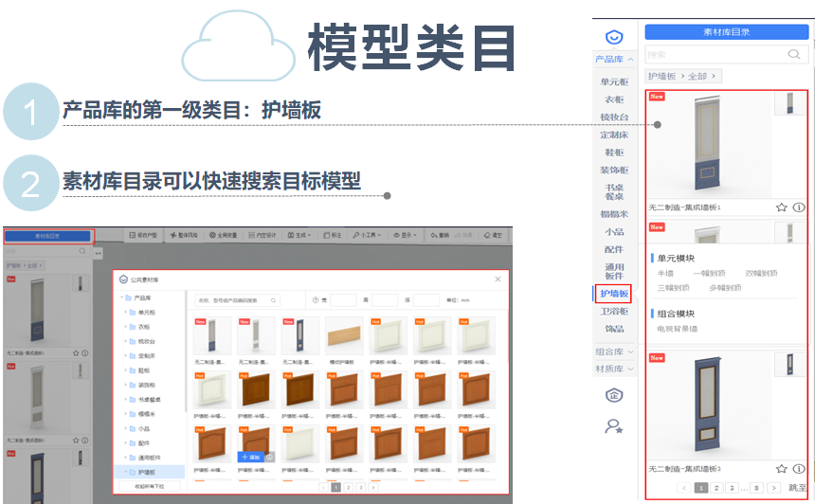815x504 pixels.
Task: Click the blue 素材库目录 button
Action: click(x=726, y=32)
